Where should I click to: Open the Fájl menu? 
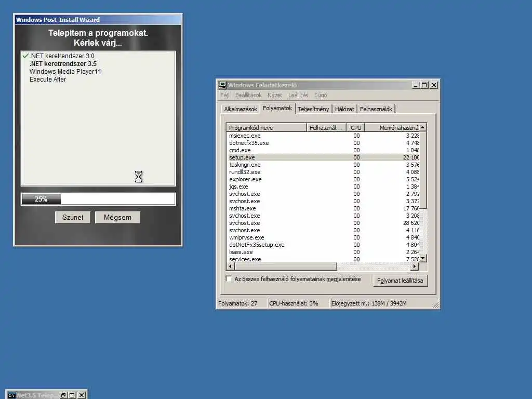click(x=225, y=95)
